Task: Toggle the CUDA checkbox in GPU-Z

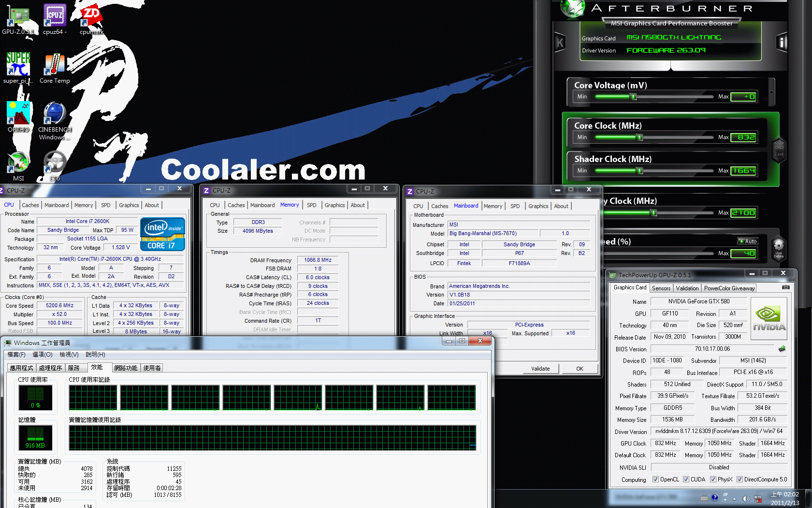Action: 686,479
